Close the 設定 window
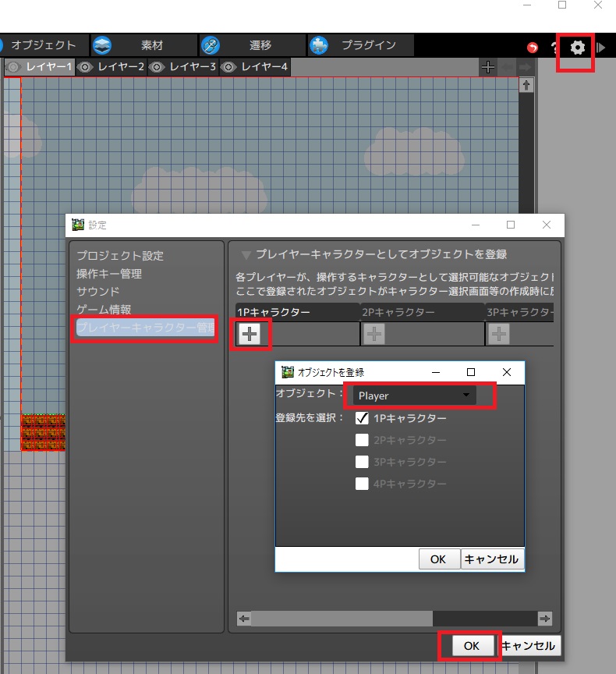Screen dimensions: 616x674 pos(547,225)
